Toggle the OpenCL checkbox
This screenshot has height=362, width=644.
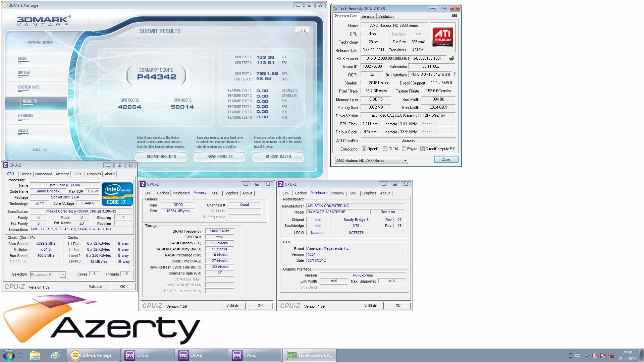(364, 149)
